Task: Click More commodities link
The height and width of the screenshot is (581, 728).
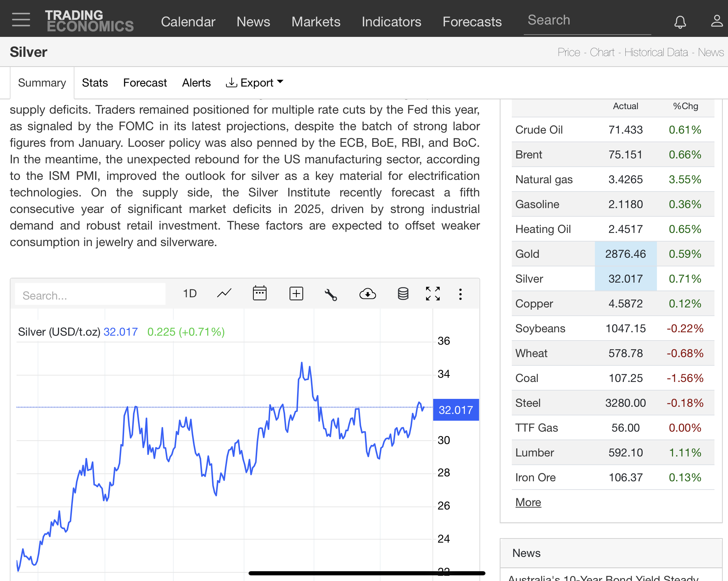Action: (528, 502)
